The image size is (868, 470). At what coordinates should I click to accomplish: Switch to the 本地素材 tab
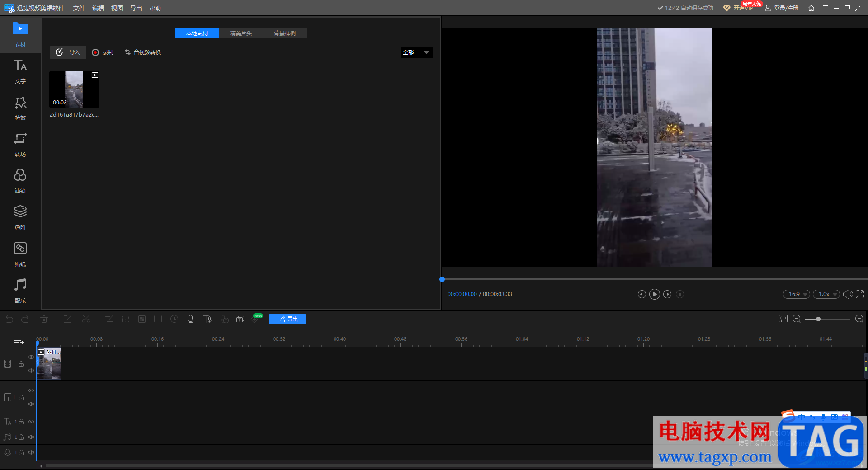pos(197,33)
